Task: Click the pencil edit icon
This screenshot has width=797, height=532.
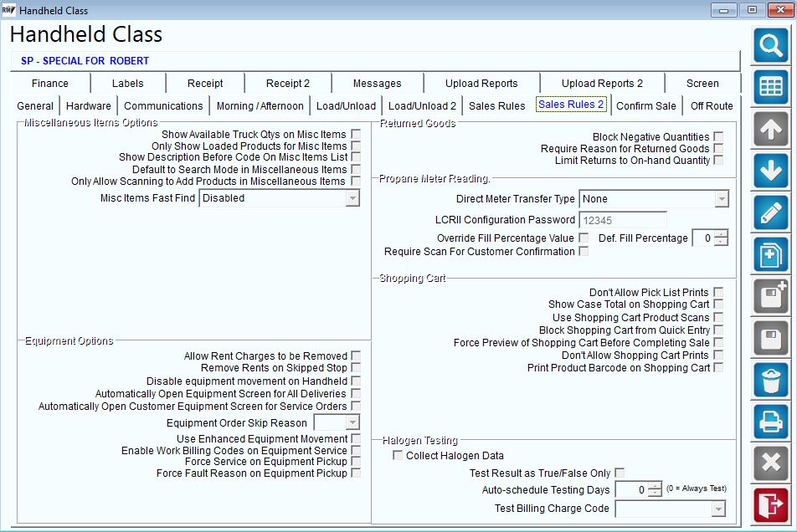Action: (770, 212)
